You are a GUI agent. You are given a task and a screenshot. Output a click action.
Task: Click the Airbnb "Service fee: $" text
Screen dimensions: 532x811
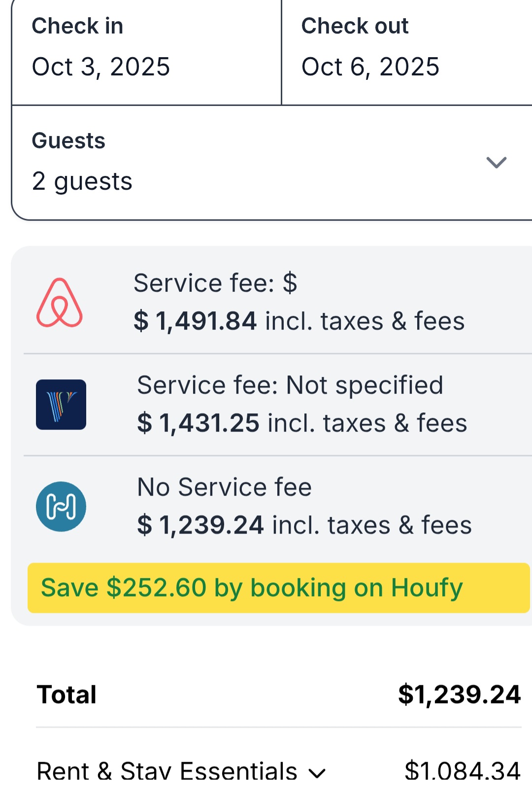point(215,283)
